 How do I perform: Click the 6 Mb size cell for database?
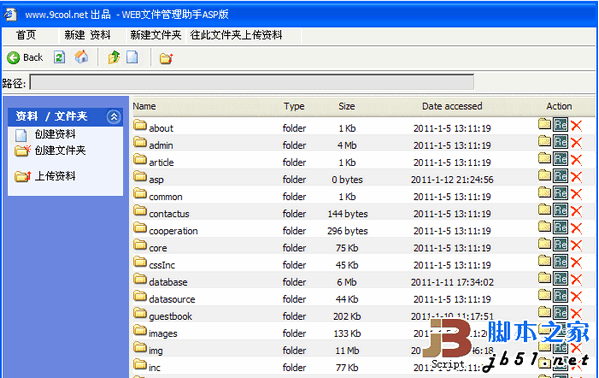tap(346, 282)
